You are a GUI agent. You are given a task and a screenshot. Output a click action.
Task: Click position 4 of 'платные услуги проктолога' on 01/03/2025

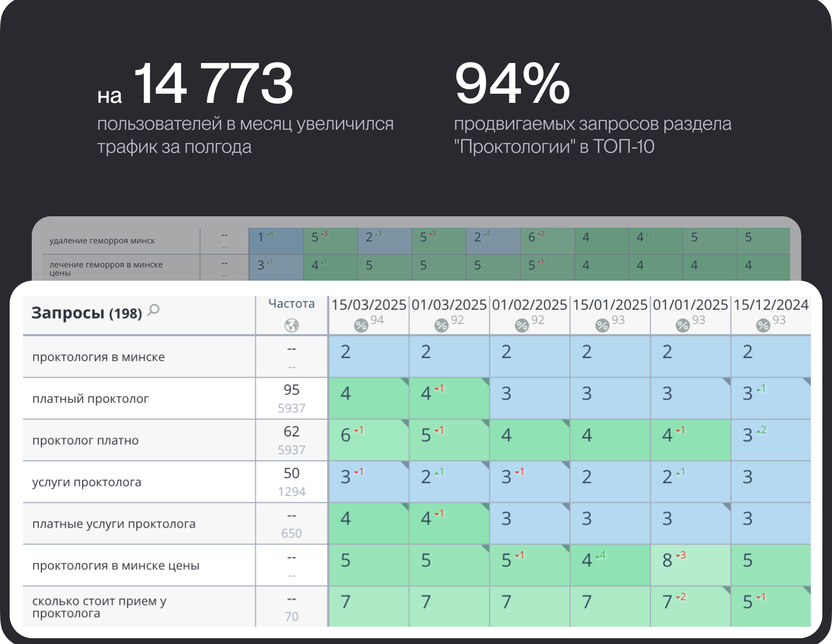[449, 524]
